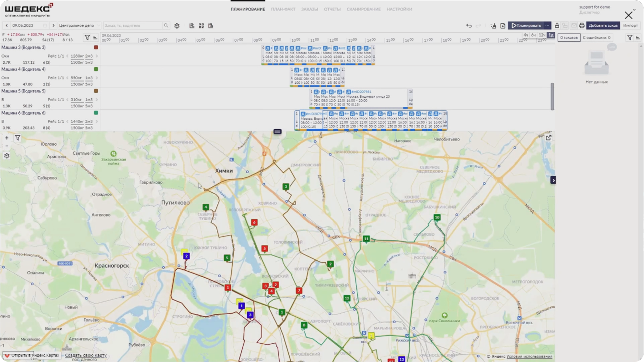Switch timeline scale to 4ч

point(526,35)
